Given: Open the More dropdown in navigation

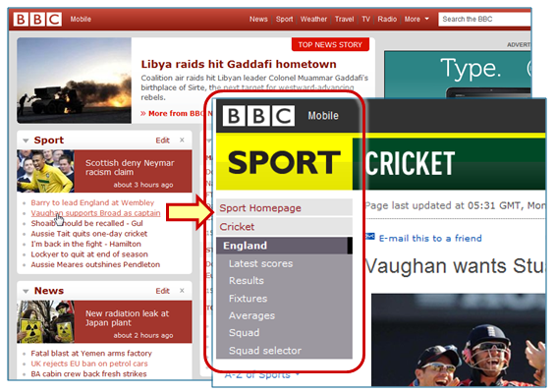Looking at the screenshot, I should [x=416, y=19].
